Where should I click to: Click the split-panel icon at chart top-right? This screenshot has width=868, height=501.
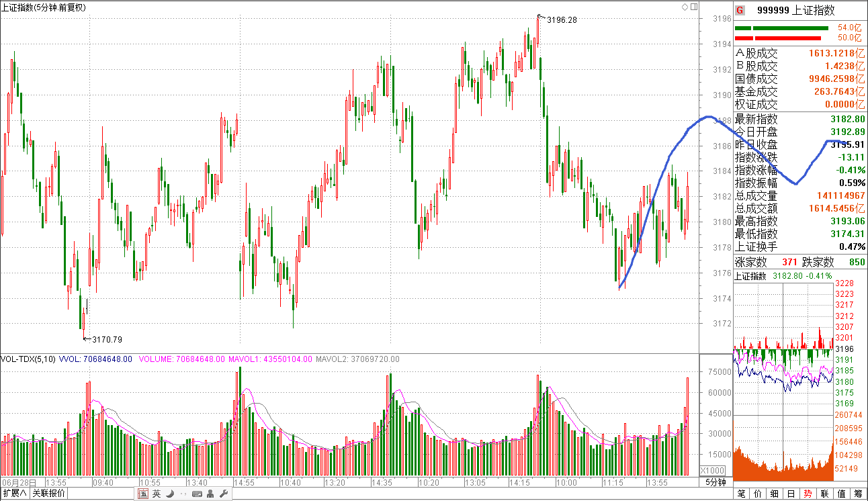tap(693, 7)
